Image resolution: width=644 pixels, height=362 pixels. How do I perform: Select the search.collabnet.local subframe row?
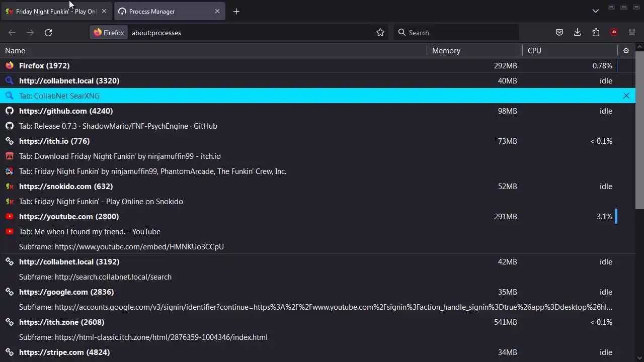point(317,277)
